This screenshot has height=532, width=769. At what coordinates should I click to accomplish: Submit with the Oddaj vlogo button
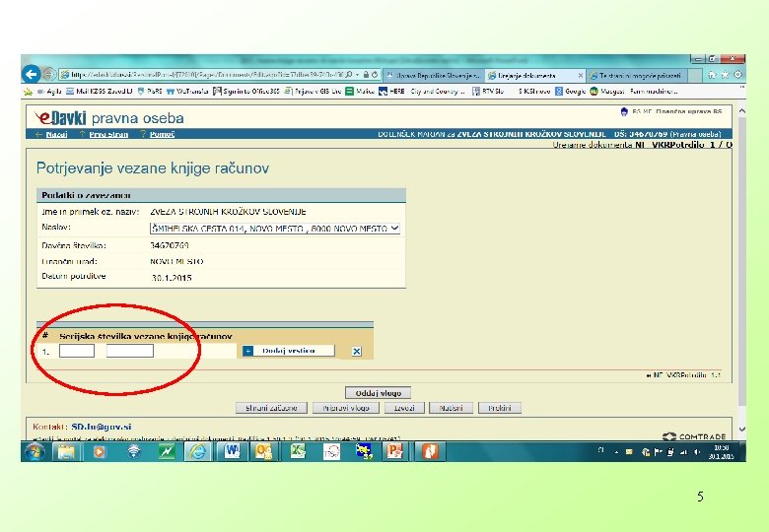tap(379, 393)
